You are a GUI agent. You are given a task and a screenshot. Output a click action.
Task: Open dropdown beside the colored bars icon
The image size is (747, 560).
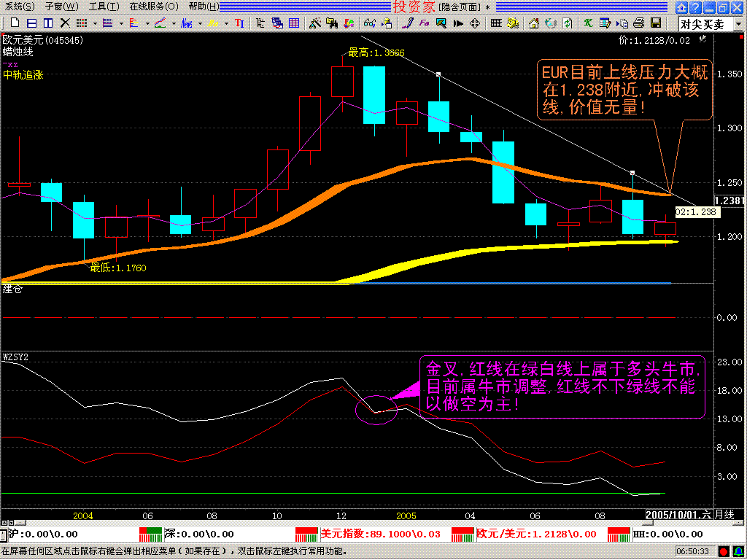pyautogui.click(x=147, y=23)
